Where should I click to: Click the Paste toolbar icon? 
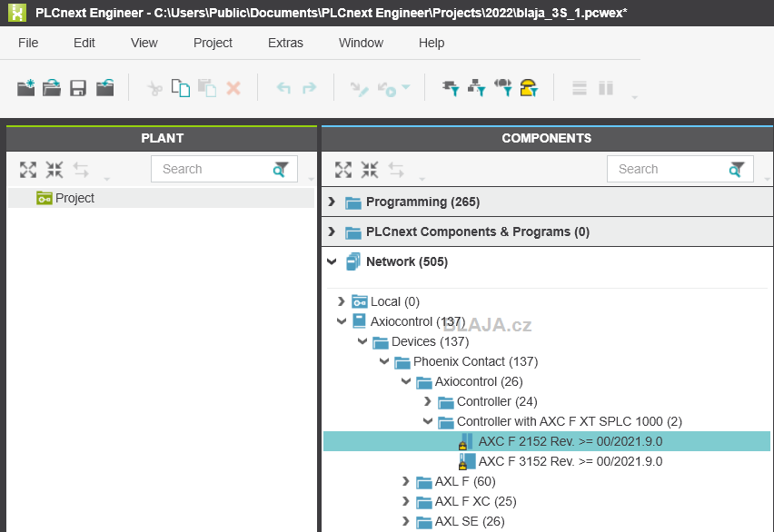coord(207,88)
